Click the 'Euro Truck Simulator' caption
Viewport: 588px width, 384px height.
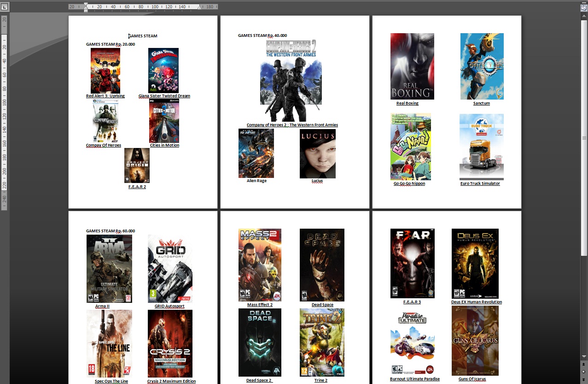[x=480, y=183]
